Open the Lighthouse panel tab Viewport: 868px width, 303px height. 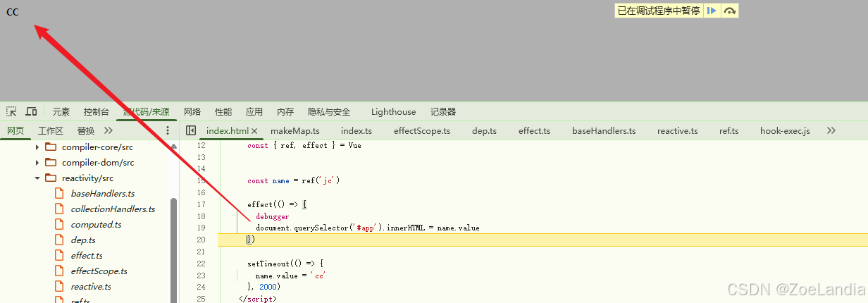pyautogui.click(x=393, y=111)
